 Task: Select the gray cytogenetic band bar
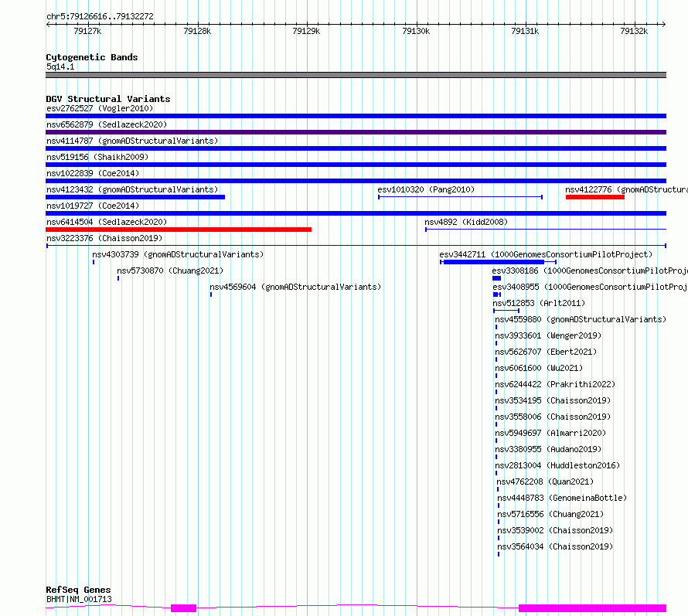tap(356, 75)
